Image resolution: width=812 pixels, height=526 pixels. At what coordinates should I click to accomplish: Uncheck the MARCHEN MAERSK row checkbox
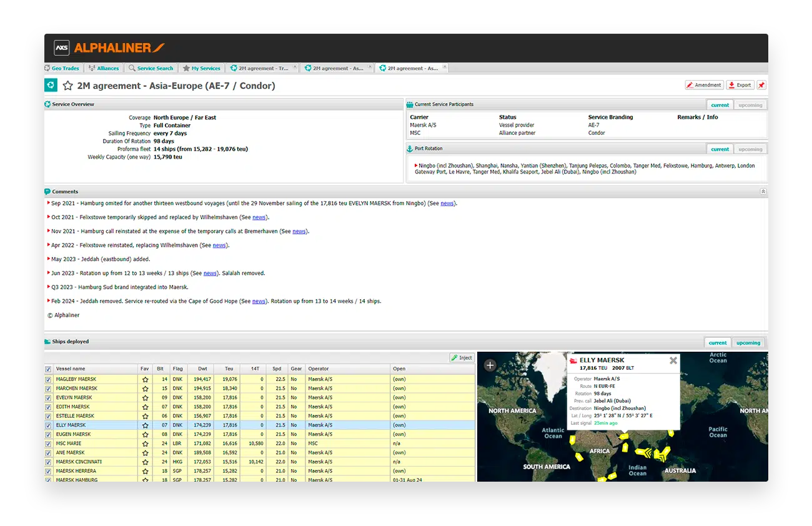click(x=48, y=389)
